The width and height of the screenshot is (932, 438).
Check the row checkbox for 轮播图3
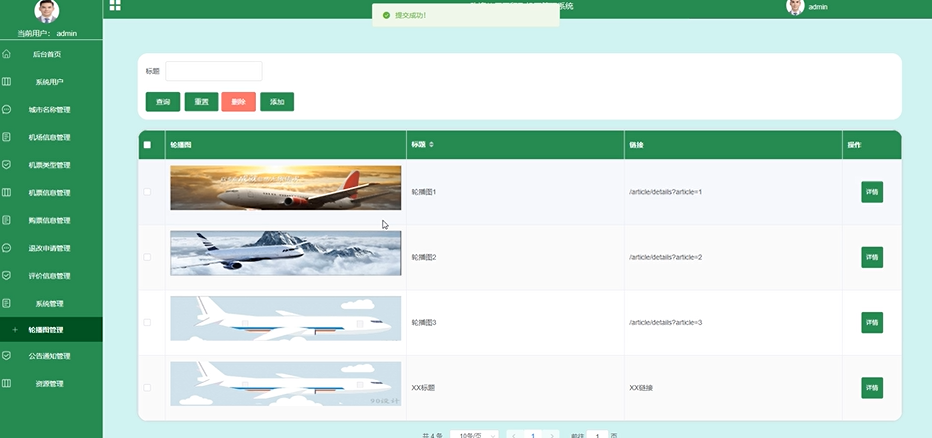tap(147, 322)
